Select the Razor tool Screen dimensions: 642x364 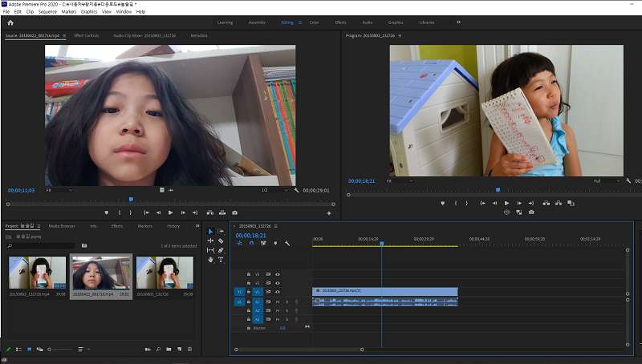pyautogui.click(x=221, y=241)
